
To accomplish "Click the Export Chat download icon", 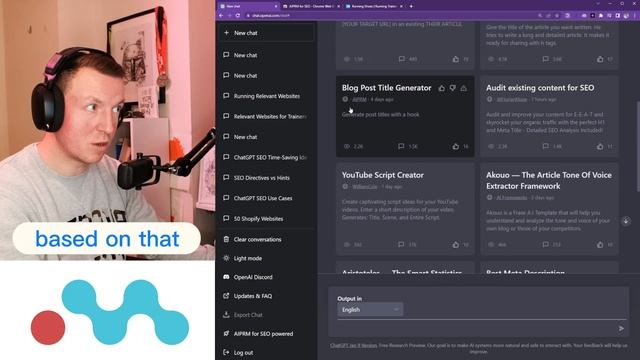I will pos(227,315).
